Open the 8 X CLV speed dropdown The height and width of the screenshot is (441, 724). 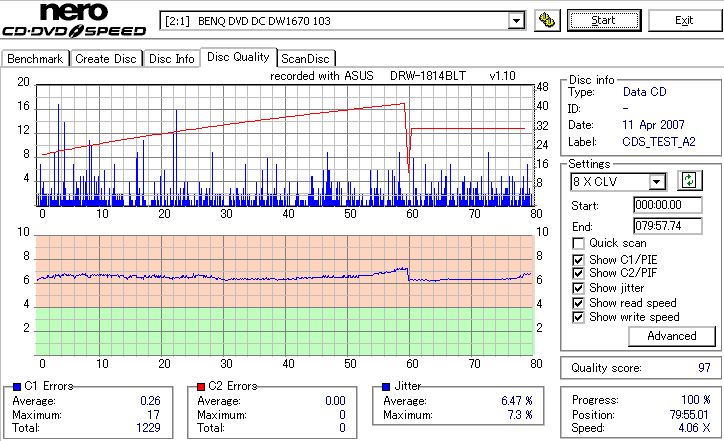[656, 182]
